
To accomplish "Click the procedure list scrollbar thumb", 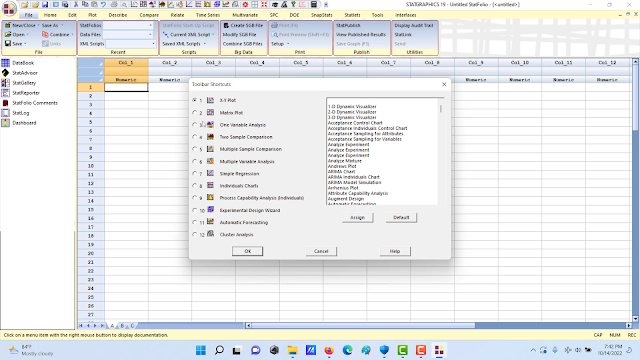I will coord(441,109).
